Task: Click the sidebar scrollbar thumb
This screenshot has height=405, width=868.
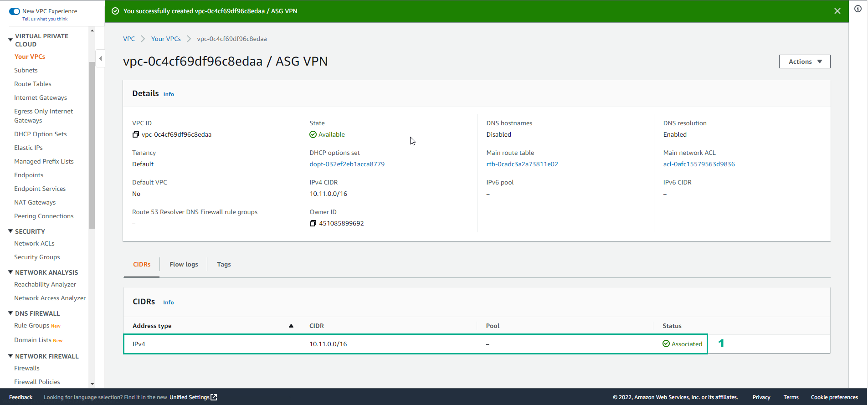Action: pos(92,145)
